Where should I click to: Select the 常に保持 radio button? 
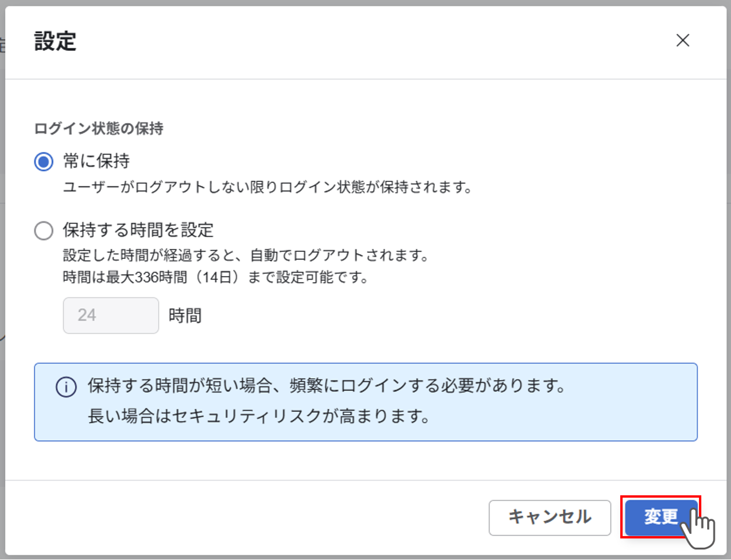(44, 161)
